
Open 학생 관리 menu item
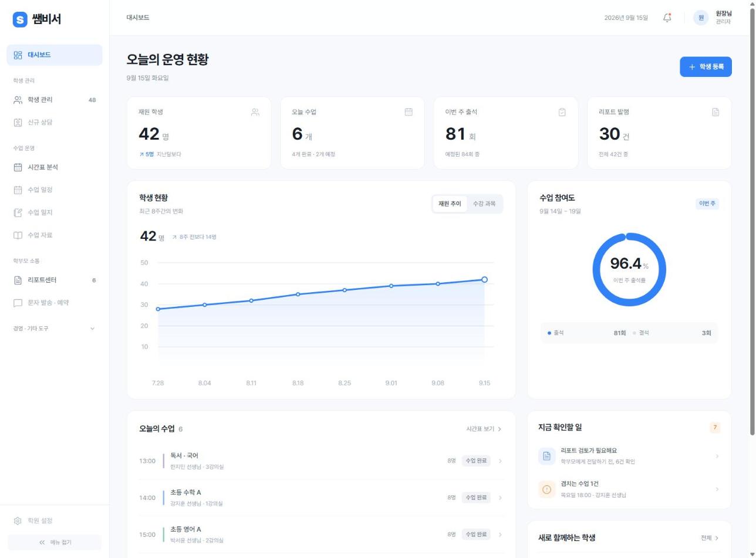pyautogui.click(x=55, y=100)
